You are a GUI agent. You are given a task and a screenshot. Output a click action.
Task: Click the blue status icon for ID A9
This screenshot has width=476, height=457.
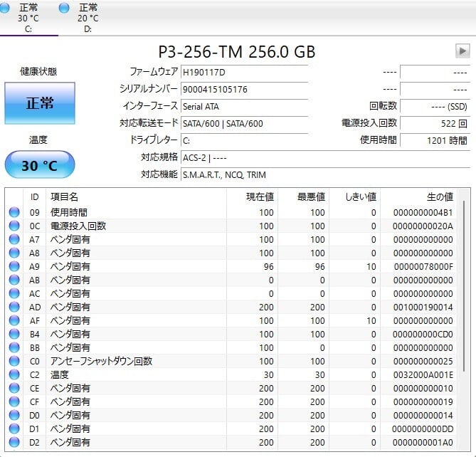pos(14,267)
